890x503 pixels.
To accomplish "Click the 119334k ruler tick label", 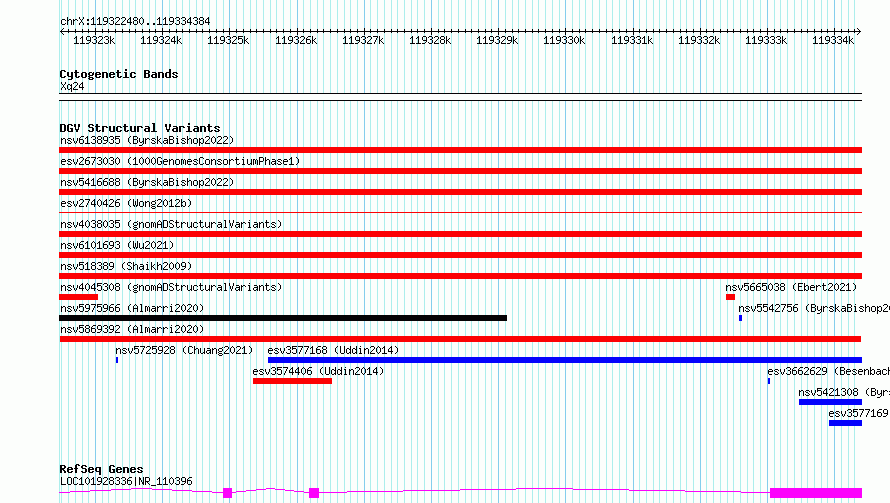I will (x=833, y=40).
